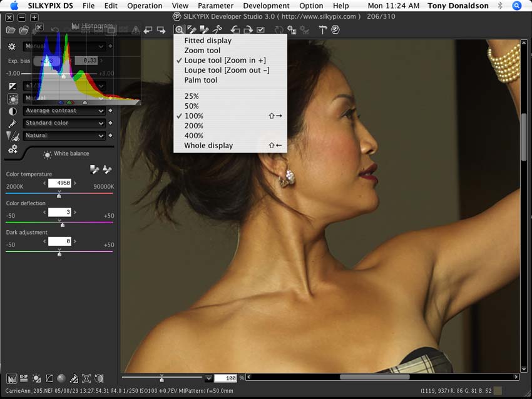Click left stepper arrow beside Color deflection value
This screenshot has height=399, width=532.
pos(44,212)
